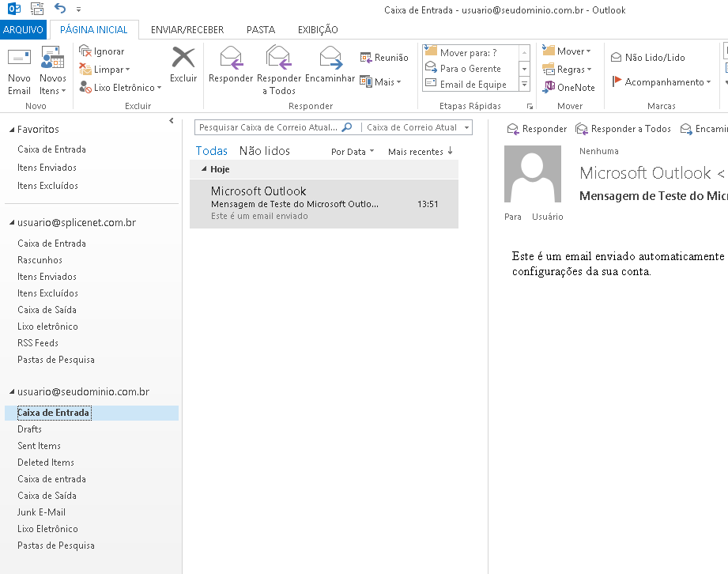Expand the Caixa de Correio Atual dropdown
Screen dimensions: 728x574
click(x=467, y=127)
